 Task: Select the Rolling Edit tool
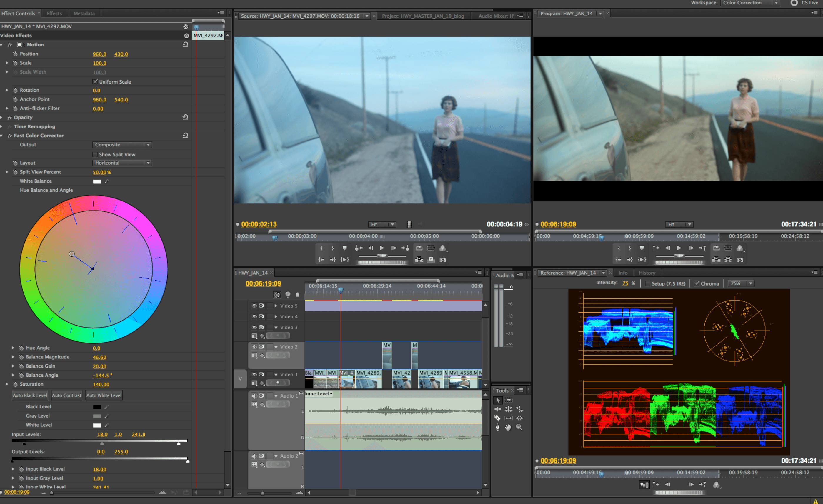pyautogui.click(x=508, y=409)
